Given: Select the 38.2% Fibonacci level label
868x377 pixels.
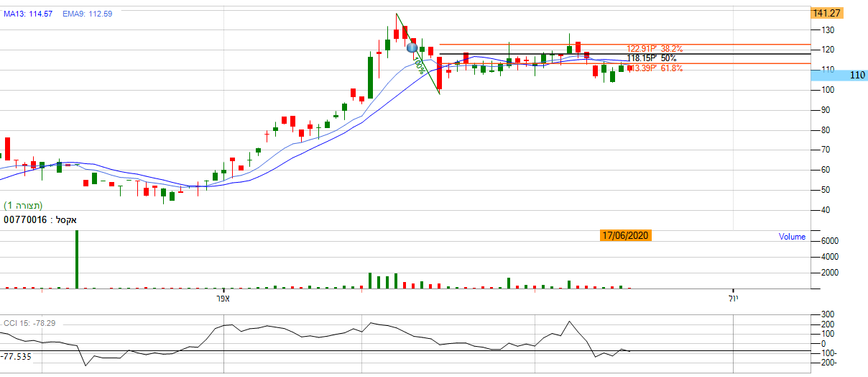Looking at the screenshot, I should 654,49.
